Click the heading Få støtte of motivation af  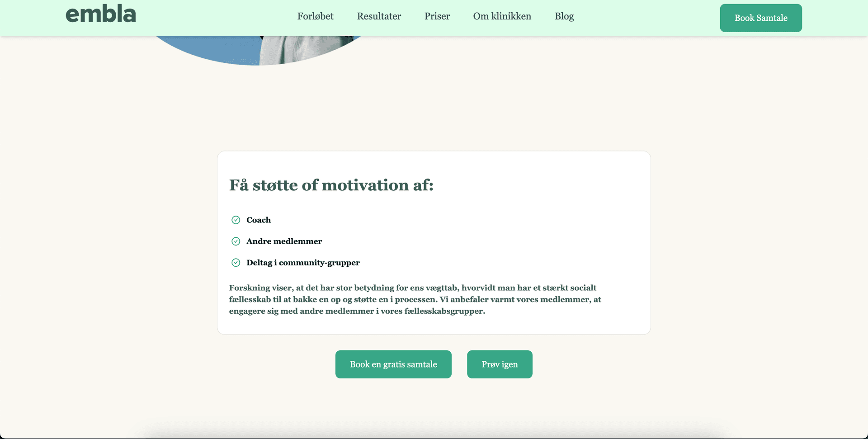(x=331, y=185)
